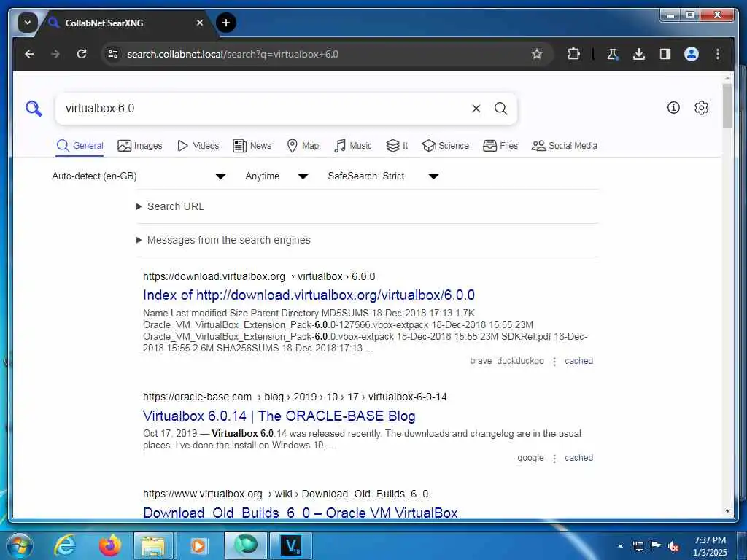747x560 pixels.
Task: Toggle browser side panel
Action: coord(665,54)
